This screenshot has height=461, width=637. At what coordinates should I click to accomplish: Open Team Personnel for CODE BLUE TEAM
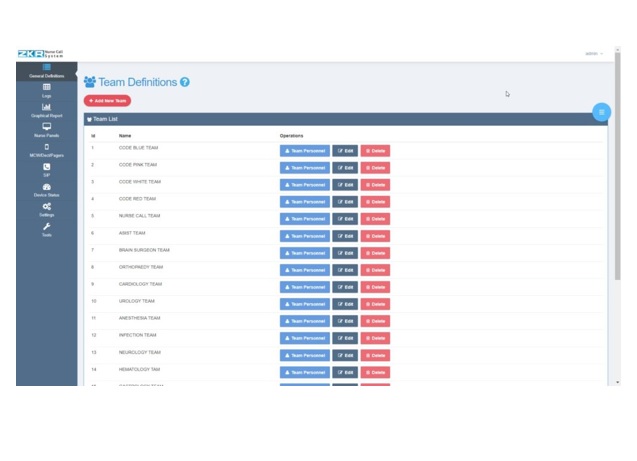tap(304, 151)
